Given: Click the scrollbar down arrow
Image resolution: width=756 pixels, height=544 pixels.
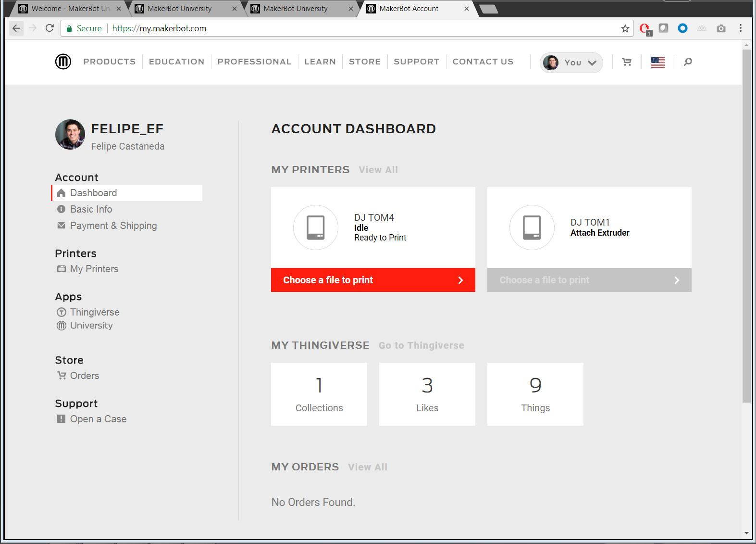Looking at the screenshot, I should coord(746,533).
